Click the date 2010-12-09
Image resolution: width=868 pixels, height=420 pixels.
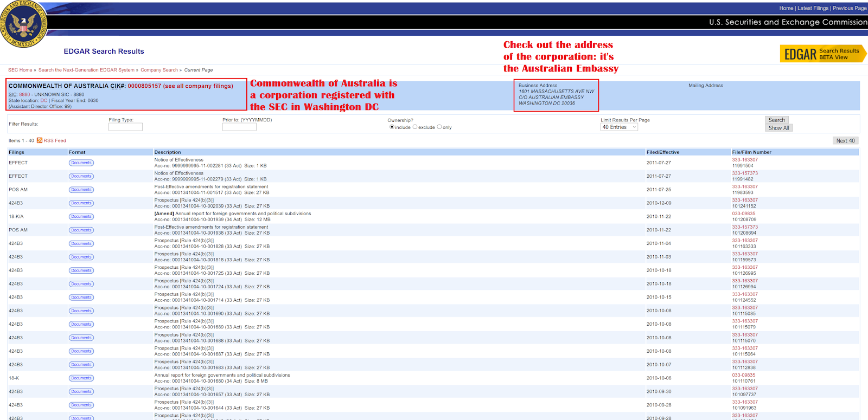tap(659, 203)
